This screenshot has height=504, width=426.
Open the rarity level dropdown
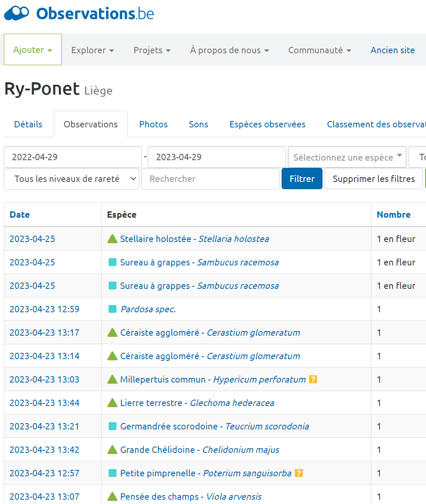[x=72, y=179]
